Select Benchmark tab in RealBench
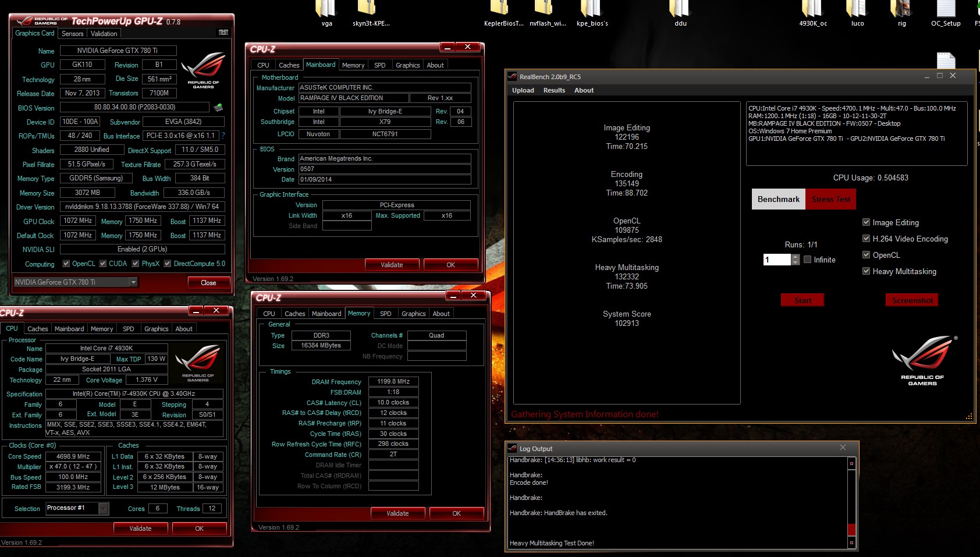Screen dimensions: 980x557 click(x=779, y=199)
